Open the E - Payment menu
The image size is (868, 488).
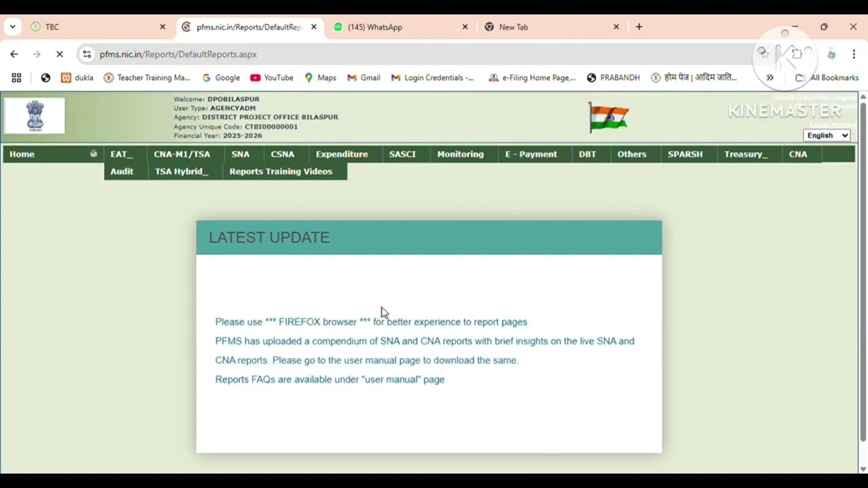click(531, 154)
